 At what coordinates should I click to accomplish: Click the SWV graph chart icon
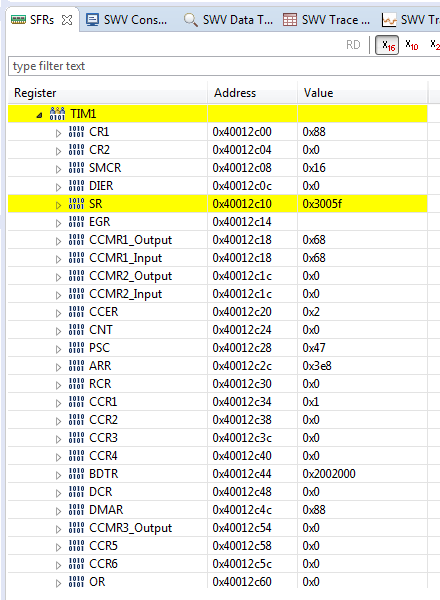coord(389,20)
